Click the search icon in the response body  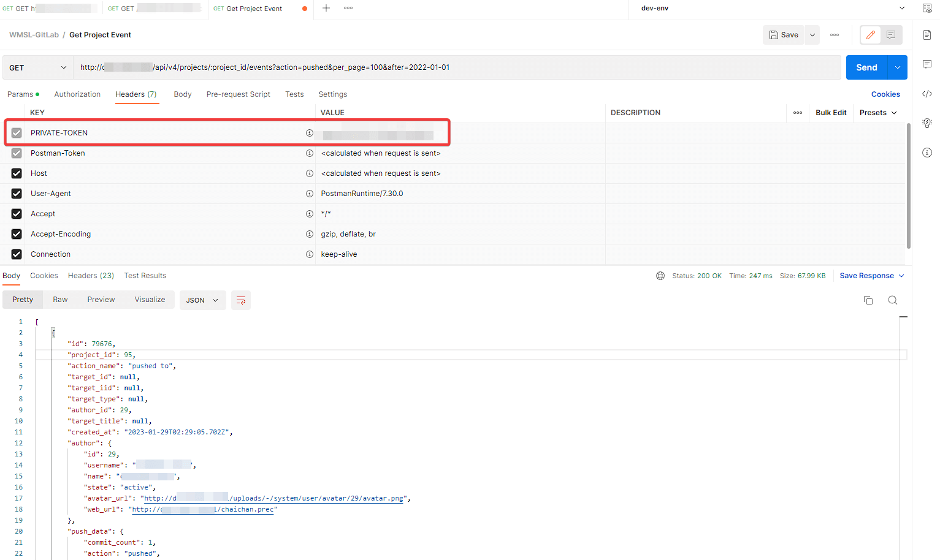[893, 300]
